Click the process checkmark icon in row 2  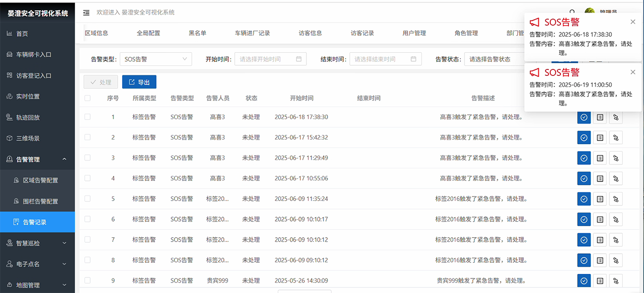pos(584,138)
